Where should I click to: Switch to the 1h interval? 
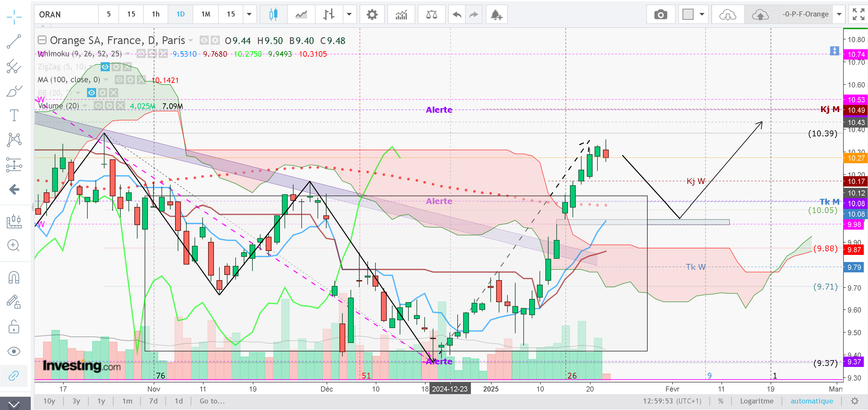tap(155, 14)
